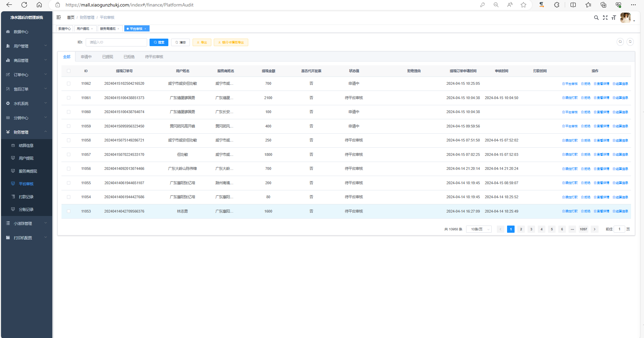
Task: Go to last page 1097
Action: point(584,229)
